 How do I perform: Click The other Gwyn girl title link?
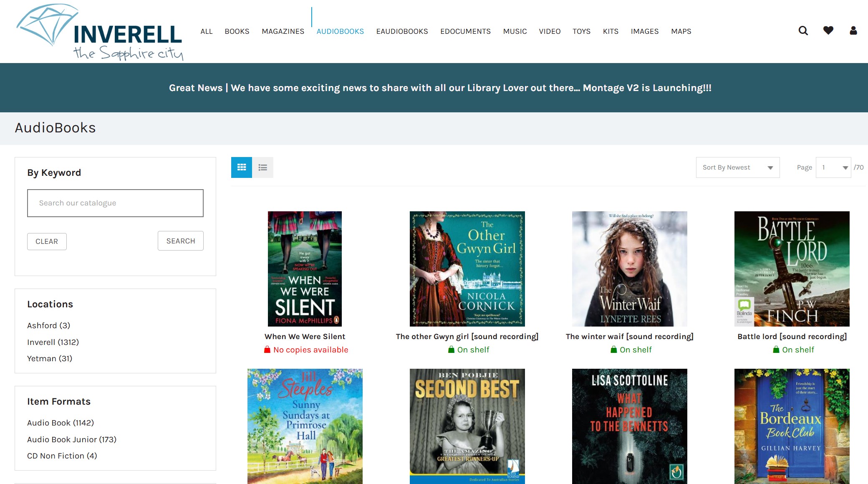(467, 337)
